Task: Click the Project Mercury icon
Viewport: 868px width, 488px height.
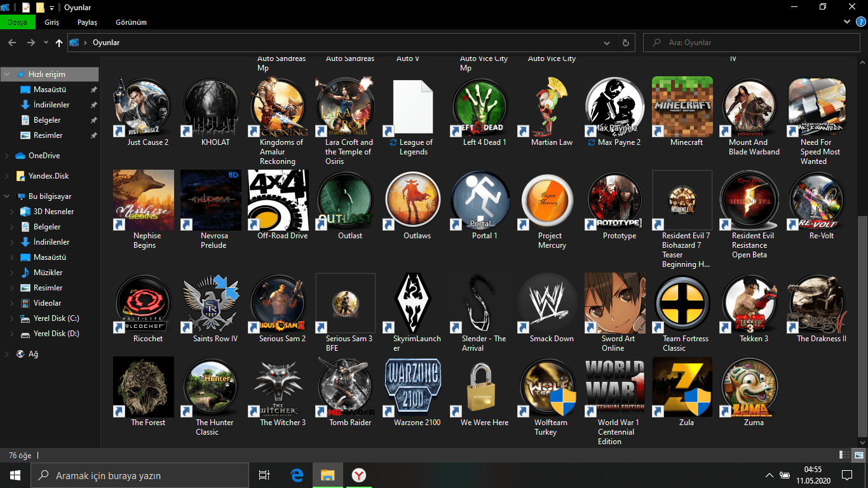Action: (x=548, y=200)
